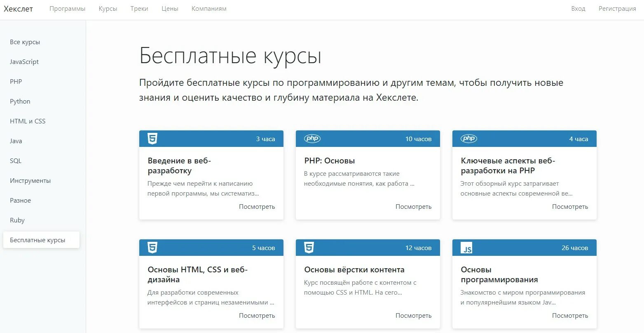Click the 26 часов duration label
Viewport: 644px width, 333px height.
pyautogui.click(x=575, y=248)
